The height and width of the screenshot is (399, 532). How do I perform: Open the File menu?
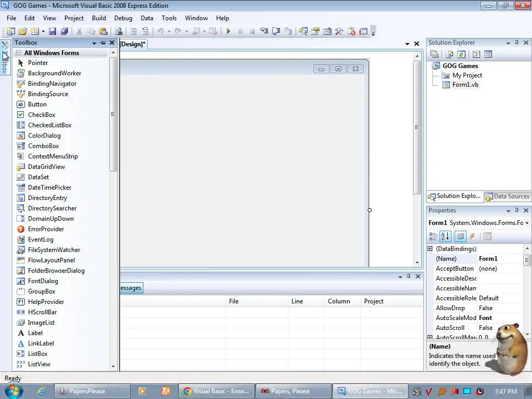[11, 18]
